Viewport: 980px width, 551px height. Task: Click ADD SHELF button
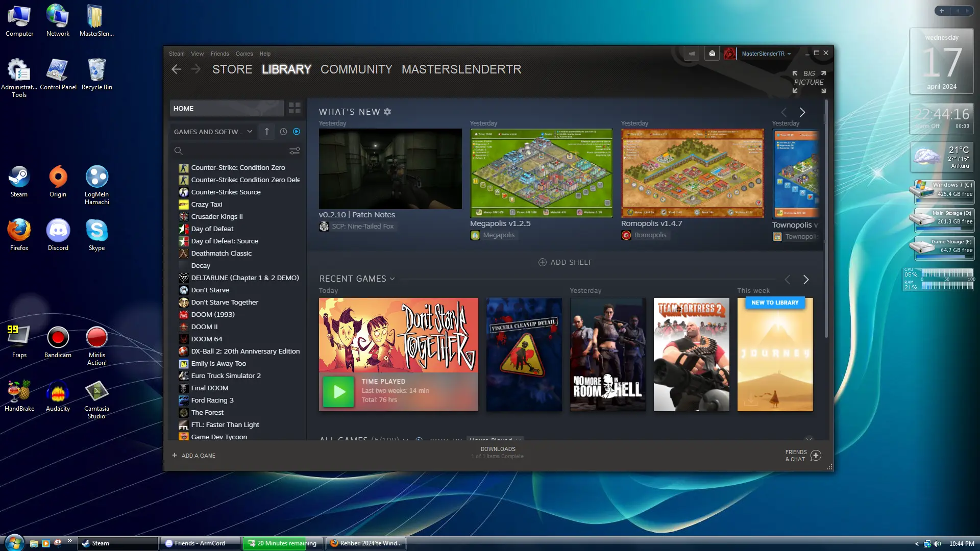tap(565, 262)
